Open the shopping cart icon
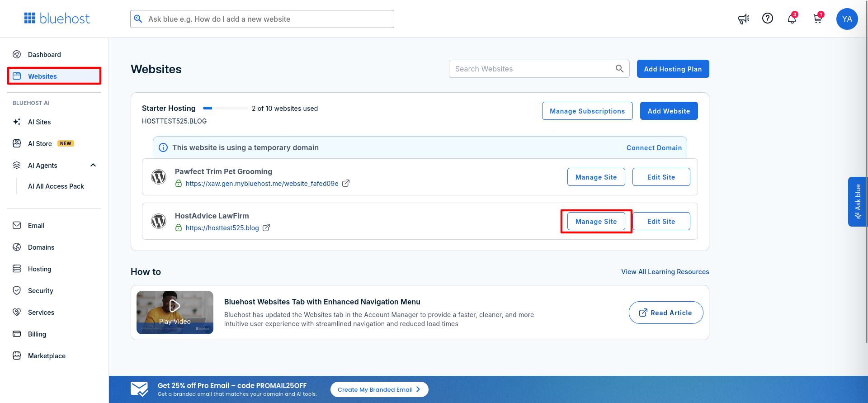Screen dimensions: 868x403 coord(817,19)
